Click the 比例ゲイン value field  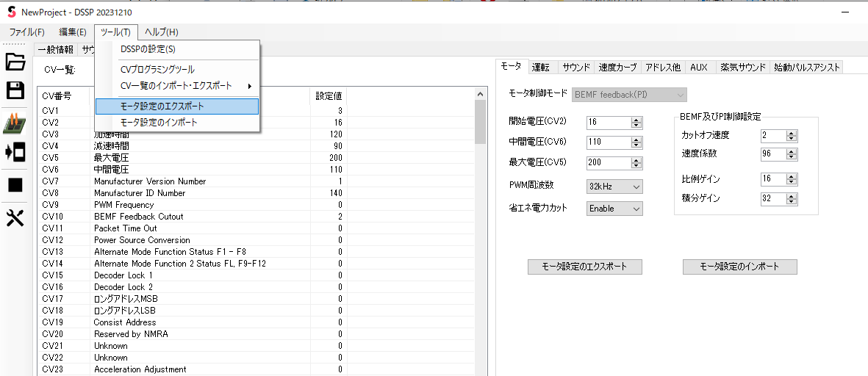click(x=772, y=179)
